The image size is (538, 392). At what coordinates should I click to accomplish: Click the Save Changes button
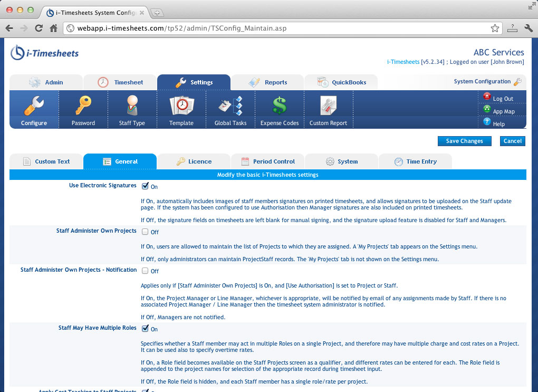pos(465,141)
